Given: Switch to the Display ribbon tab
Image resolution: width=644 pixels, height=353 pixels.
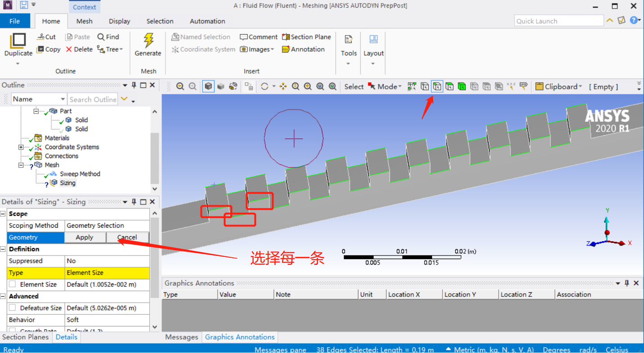Looking at the screenshot, I should tap(120, 21).
